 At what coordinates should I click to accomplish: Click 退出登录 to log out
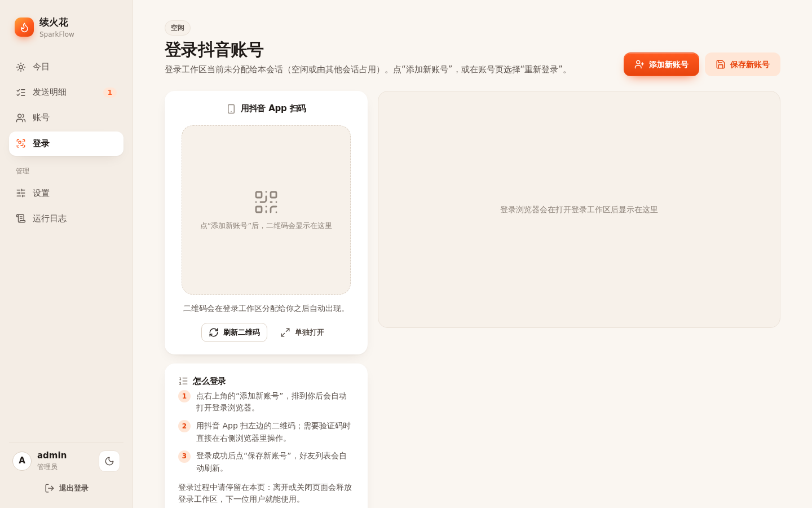click(x=67, y=488)
